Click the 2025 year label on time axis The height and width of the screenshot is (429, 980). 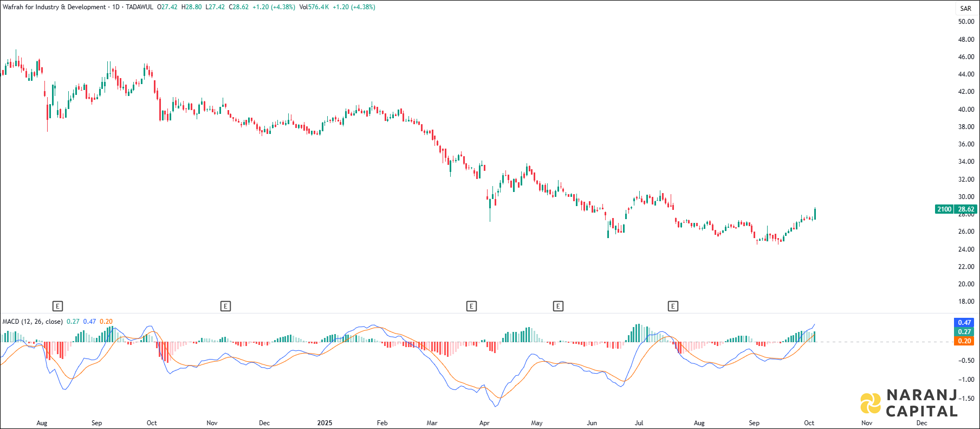(324, 423)
